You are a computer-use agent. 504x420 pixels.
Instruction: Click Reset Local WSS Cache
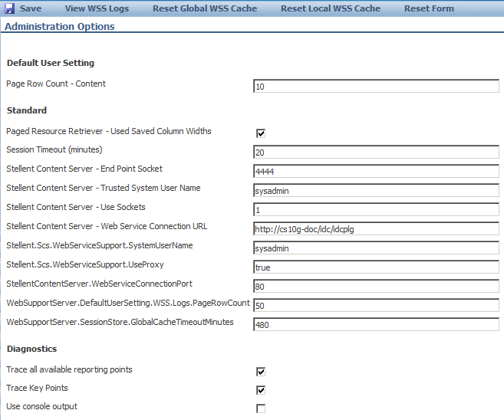click(x=331, y=8)
